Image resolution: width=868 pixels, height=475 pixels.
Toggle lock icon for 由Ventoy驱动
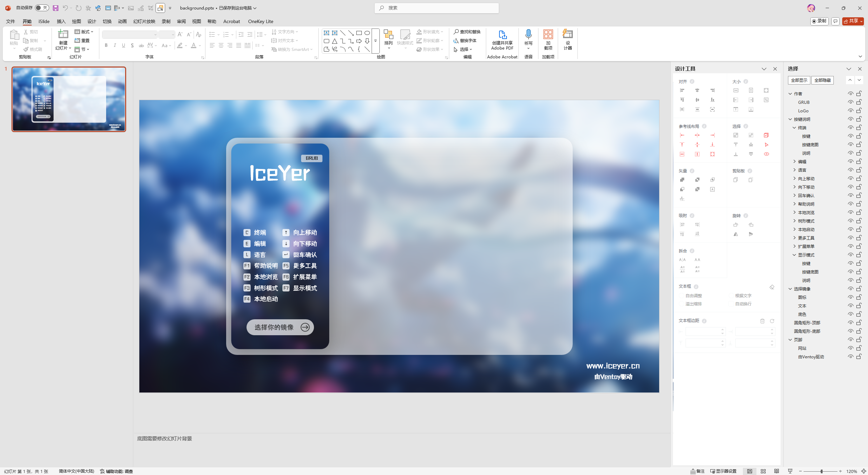point(859,357)
